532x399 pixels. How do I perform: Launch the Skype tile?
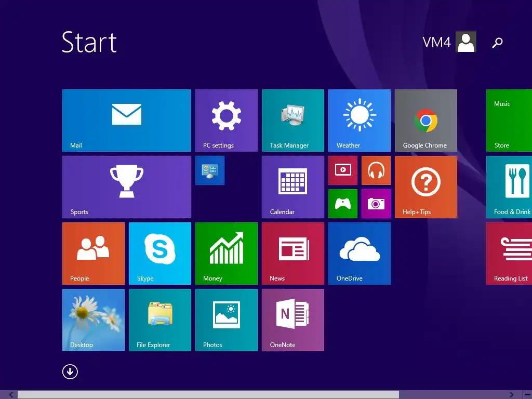pyautogui.click(x=160, y=254)
